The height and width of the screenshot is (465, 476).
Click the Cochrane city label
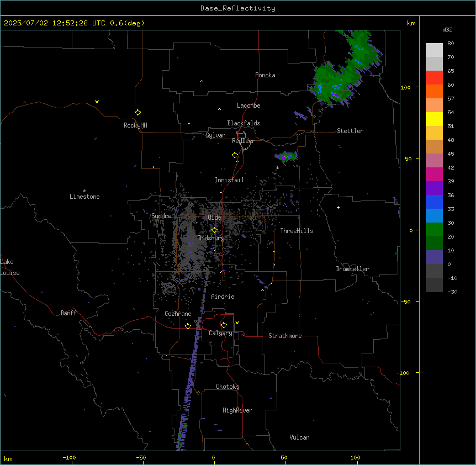point(178,314)
